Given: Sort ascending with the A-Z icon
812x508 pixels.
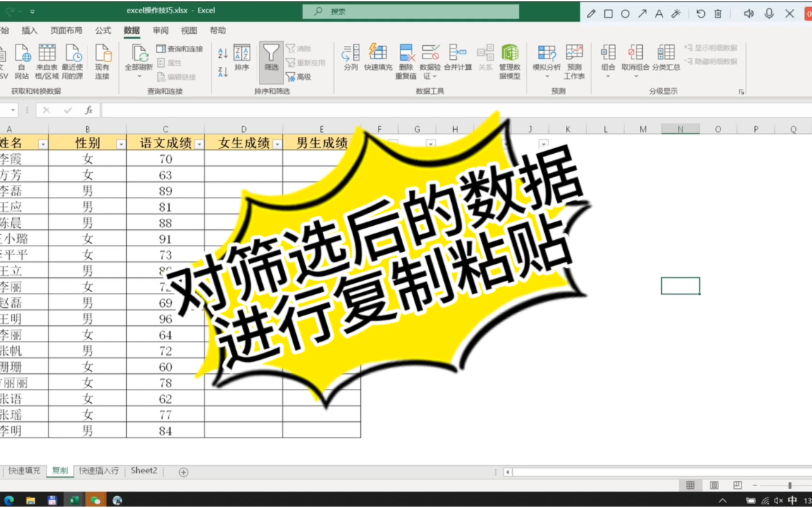Looking at the screenshot, I should pos(223,52).
